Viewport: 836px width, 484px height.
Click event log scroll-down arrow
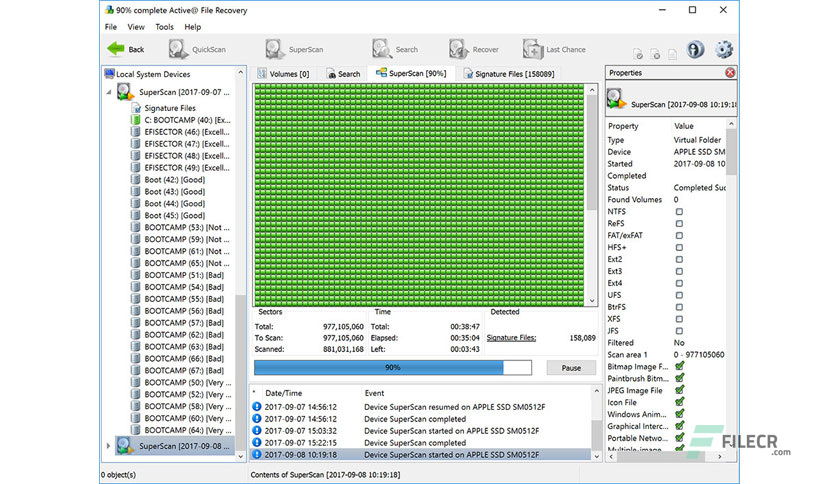coord(596,456)
